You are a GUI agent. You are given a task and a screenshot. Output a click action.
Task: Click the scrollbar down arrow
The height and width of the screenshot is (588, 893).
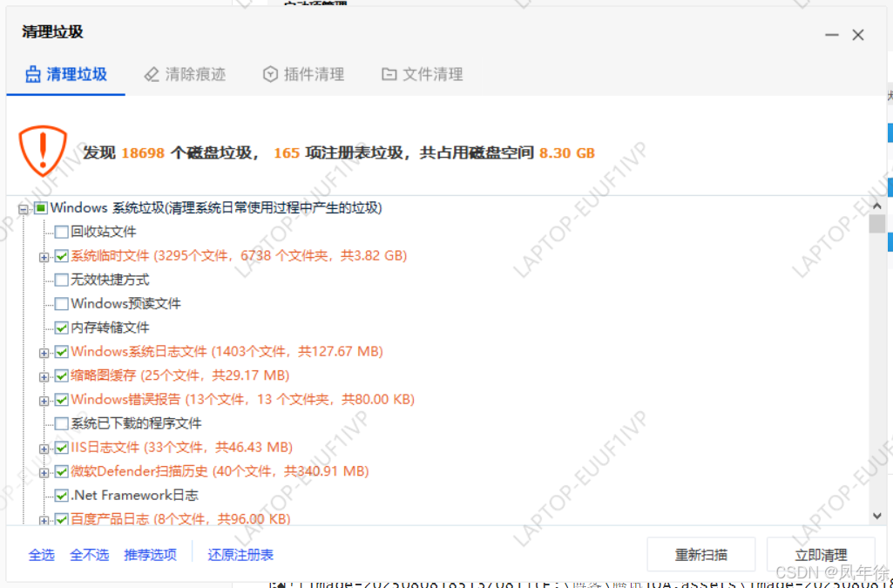point(877,516)
